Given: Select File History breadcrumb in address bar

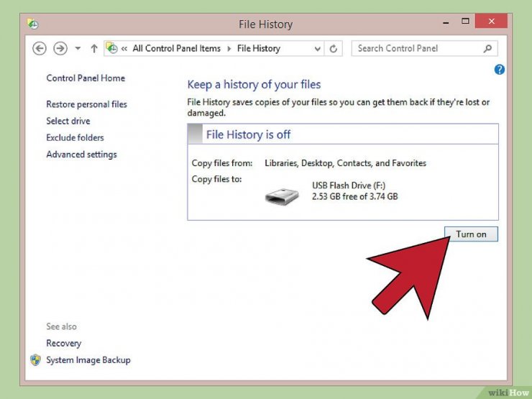Looking at the screenshot, I should point(258,49).
